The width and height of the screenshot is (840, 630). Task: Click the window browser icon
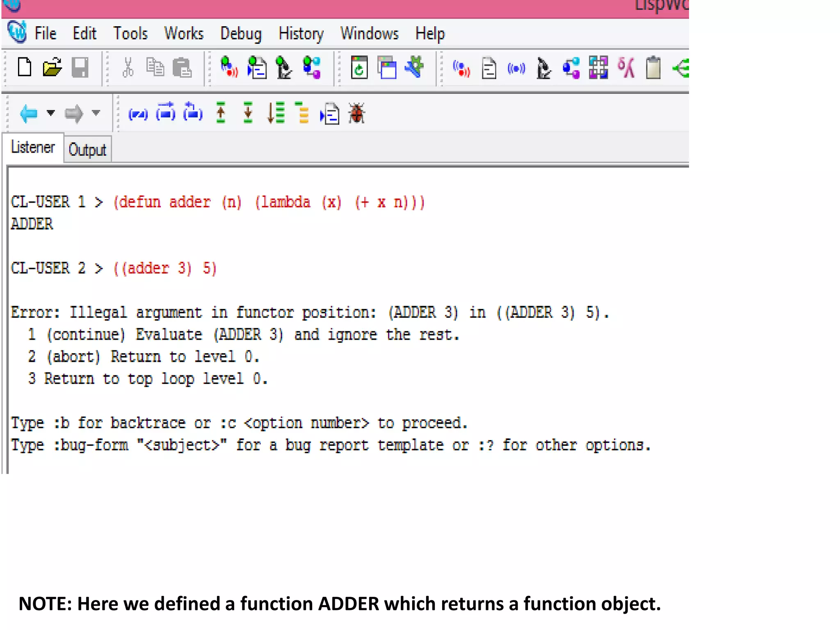point(387,67)
